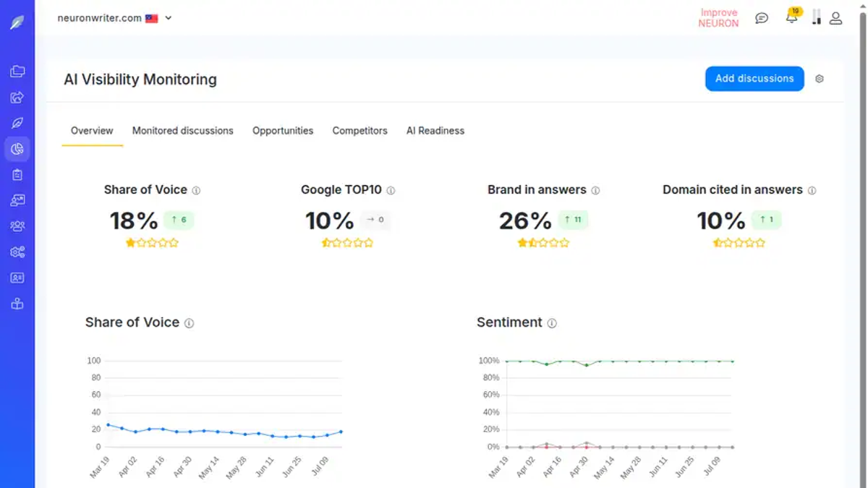This screenshot has width=868, height=488.
Task: Open the presentation sidebar icon
Action: [x=17, y=200]
